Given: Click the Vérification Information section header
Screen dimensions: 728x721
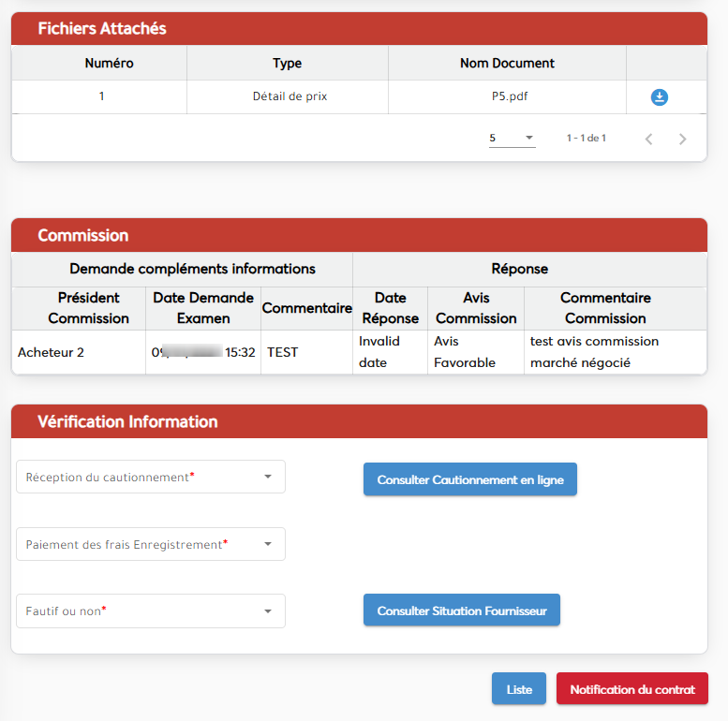Looking at the screenshot, I should pyautogui.click(x=127, y=421).
